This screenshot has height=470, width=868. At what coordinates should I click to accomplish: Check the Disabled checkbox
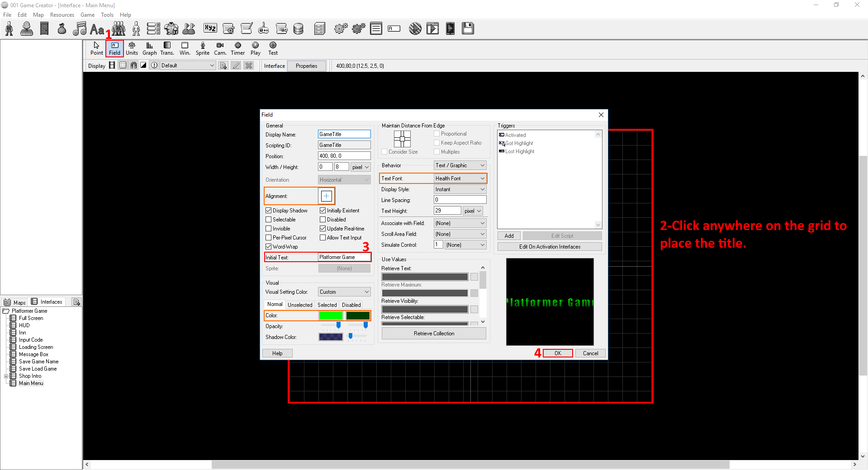[323, 220]
